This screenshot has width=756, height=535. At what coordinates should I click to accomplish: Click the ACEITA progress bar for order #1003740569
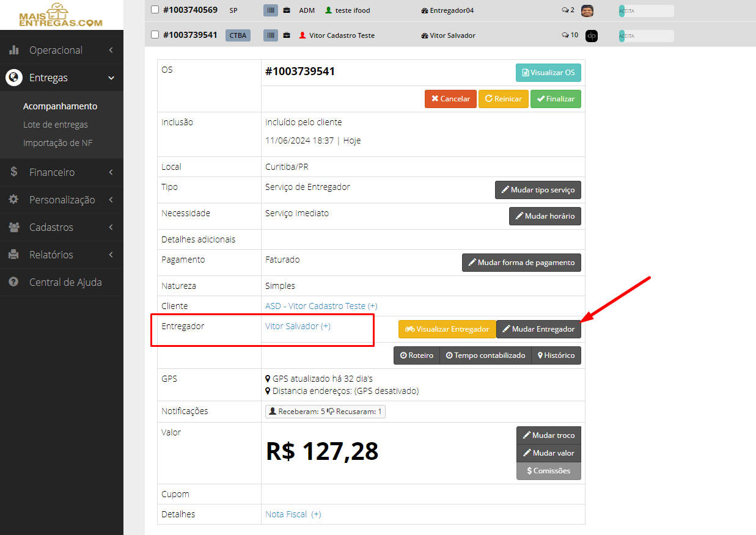tap(646, 10)
